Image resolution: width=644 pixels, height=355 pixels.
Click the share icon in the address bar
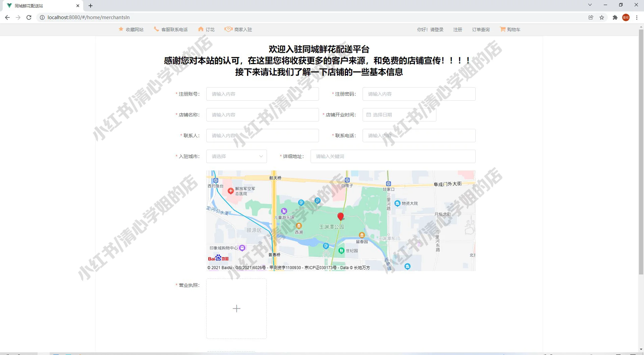pyautogui.click(x=590, y=17)
